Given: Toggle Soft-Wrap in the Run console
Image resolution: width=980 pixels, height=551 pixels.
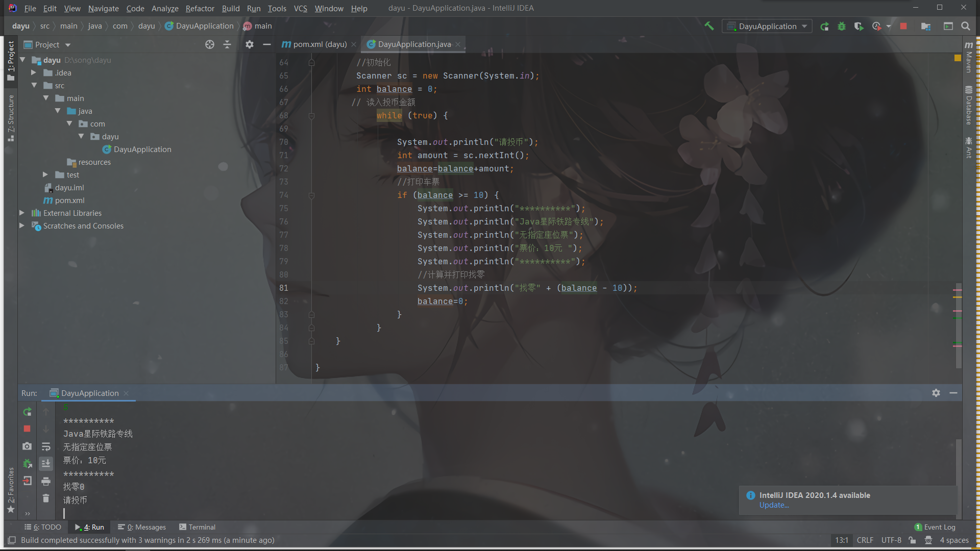Looking at the screenshot, I should (x=46, y=446).
